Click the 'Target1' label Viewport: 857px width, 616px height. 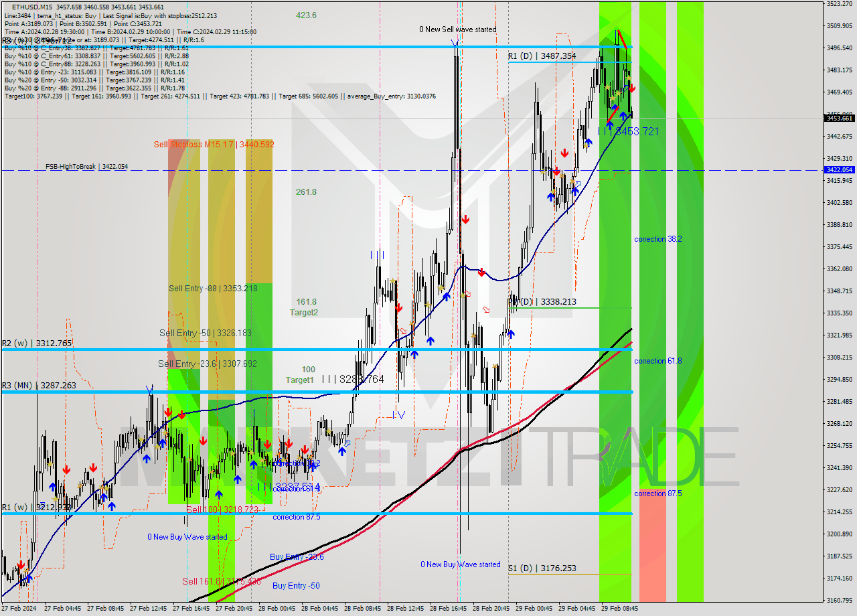(x=300, y=380)
